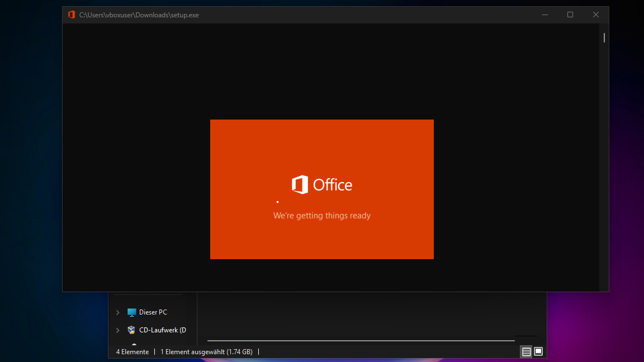
Task: Switch to large thumbnails view in the status bar
Action: point(538,352)
